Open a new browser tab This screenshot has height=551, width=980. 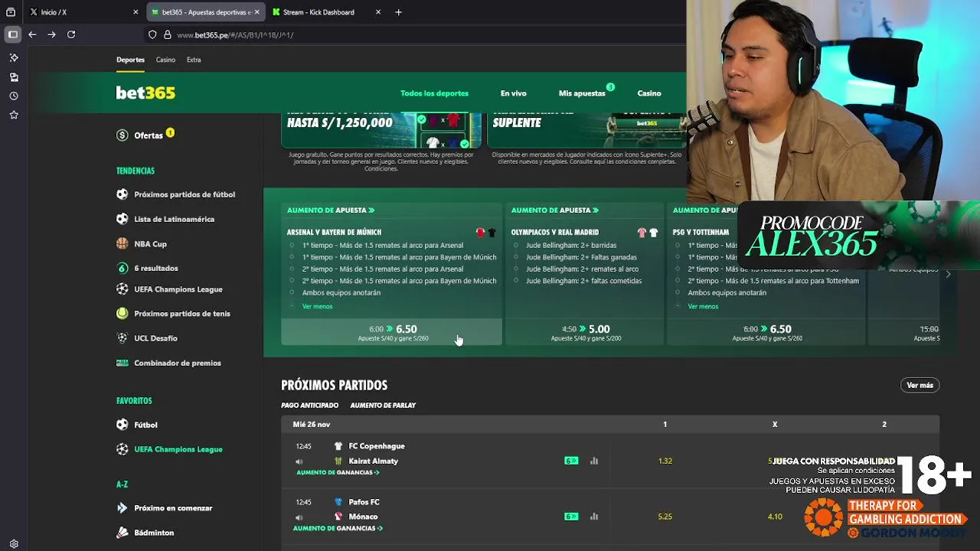pyautogui.click(x=398, y=12)
